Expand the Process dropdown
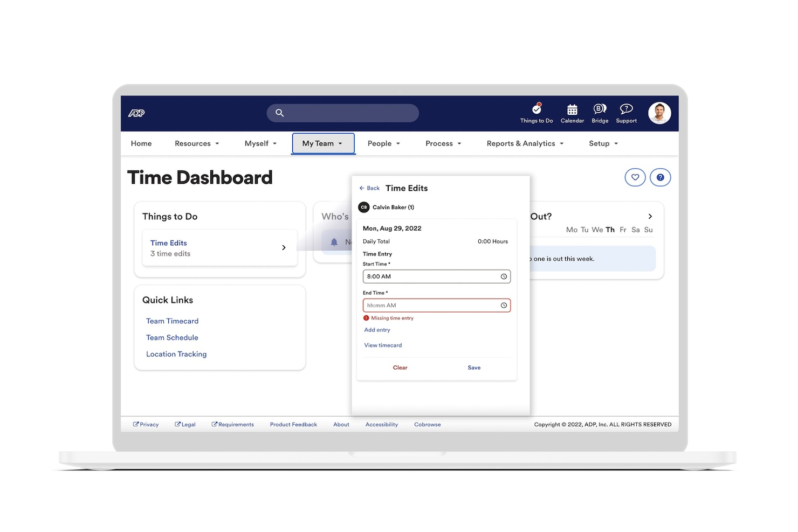 [443, 143]
